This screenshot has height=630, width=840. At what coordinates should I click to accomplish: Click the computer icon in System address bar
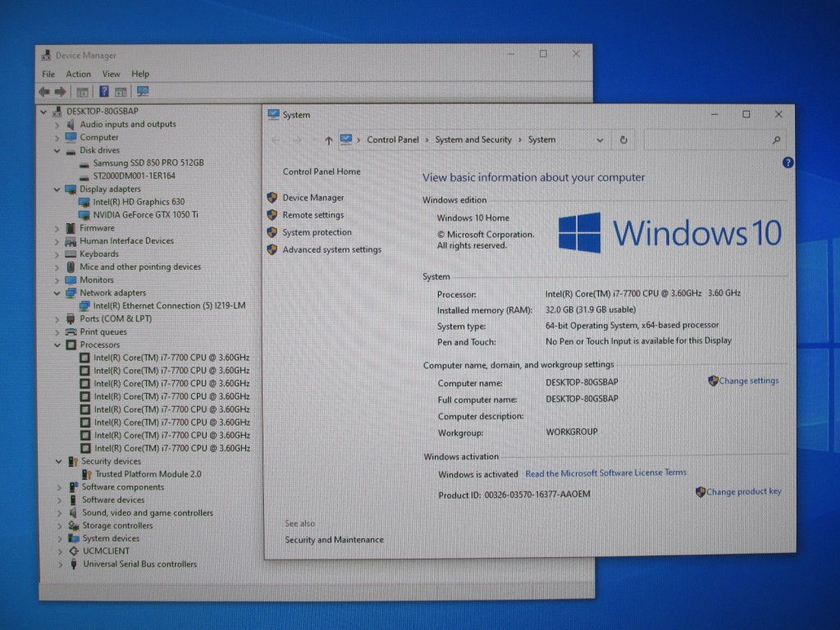pyautogui.click(x=346, y=139)
